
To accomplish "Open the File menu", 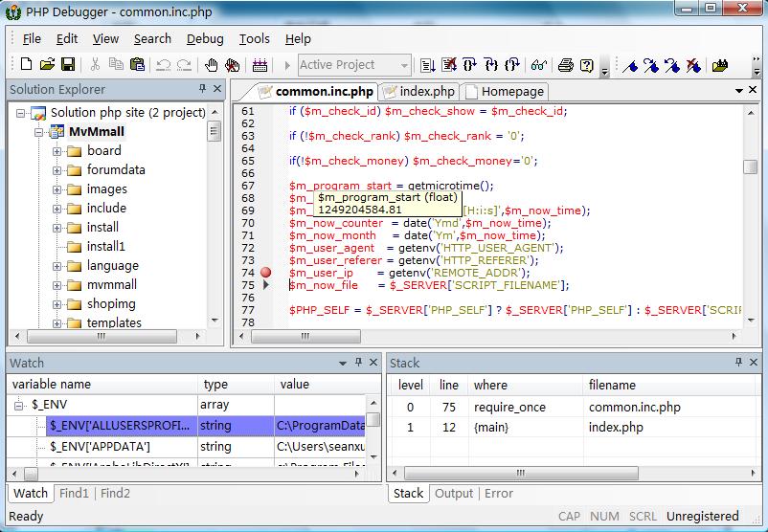I will 32,38.
